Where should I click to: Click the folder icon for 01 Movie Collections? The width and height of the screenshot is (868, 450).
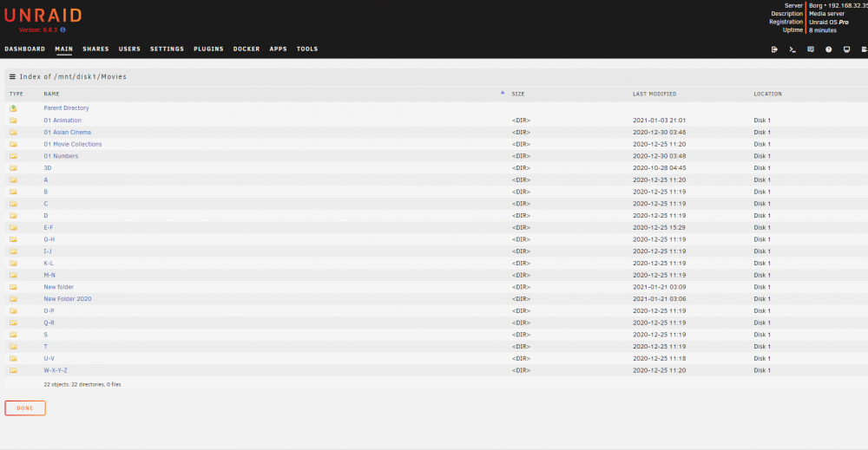pyautogui.click(x=13, y=144)
